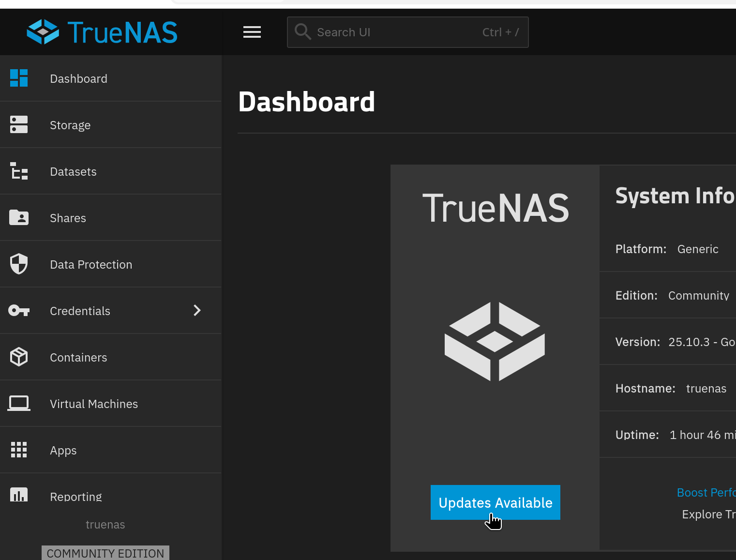Click the COMMUNITY EDITION badge
The height and width of the screenshot is (560, 736).
pyautogui.click(x=105, y=553)
